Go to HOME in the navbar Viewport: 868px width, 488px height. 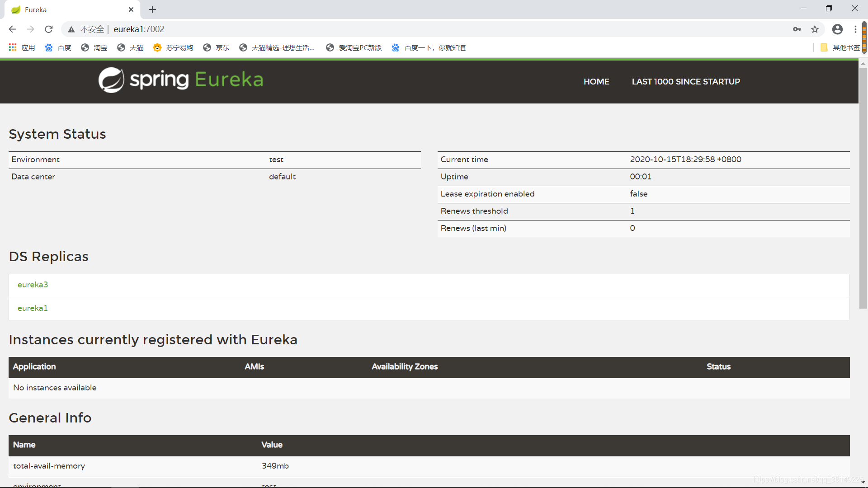tap(596, 82)
